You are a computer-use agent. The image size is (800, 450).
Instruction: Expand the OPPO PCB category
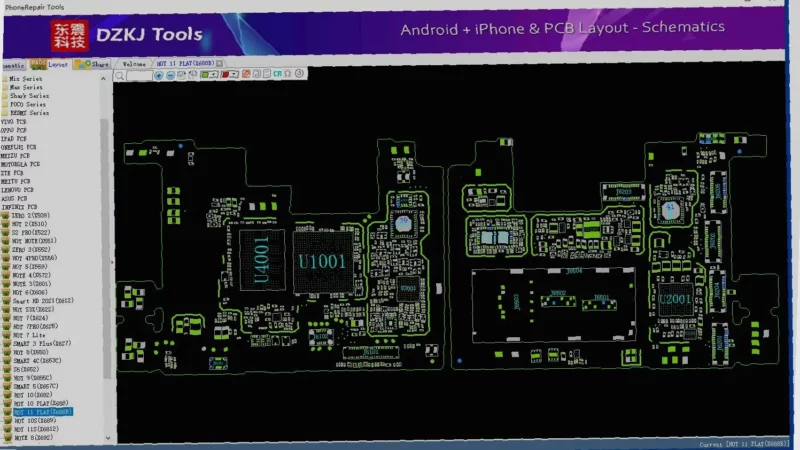click(13, 130)
